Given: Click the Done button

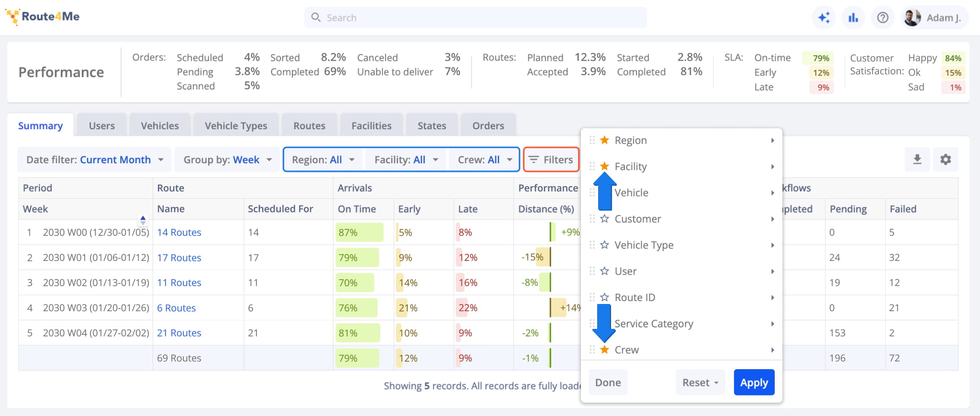Looking at the screenshot, I should [608, 382].
